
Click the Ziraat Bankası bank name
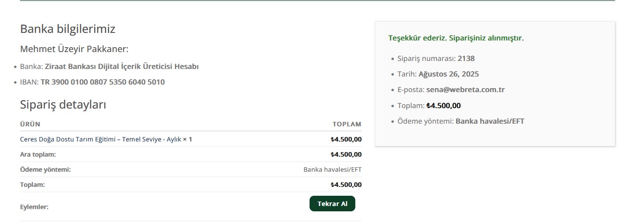122,66
